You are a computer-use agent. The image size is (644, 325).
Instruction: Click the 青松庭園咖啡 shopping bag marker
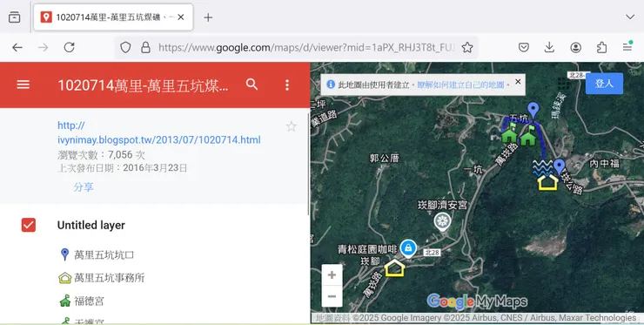click(408, 248)
